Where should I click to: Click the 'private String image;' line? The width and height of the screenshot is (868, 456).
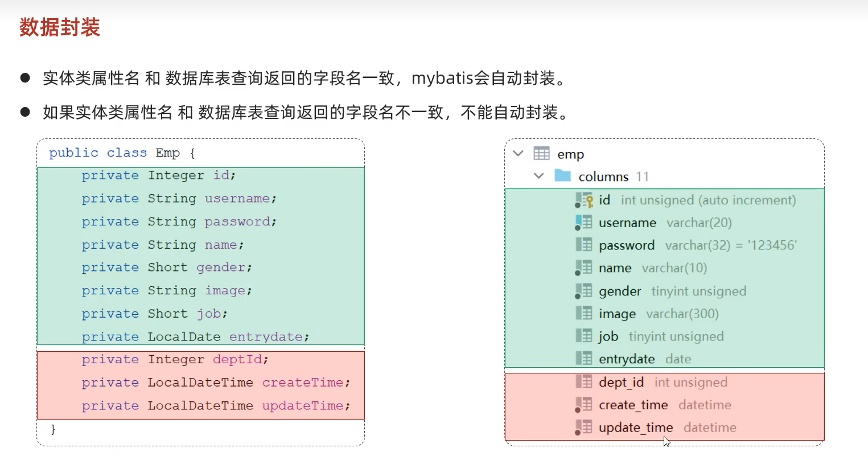[167, 291]
